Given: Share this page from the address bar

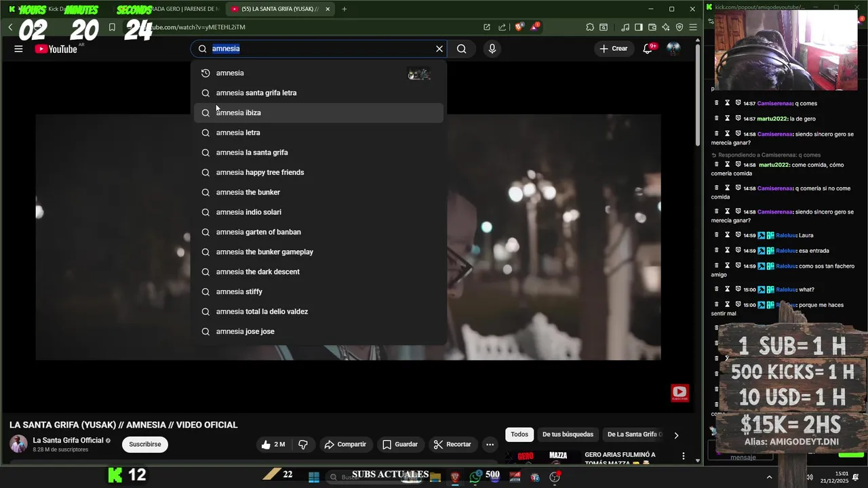Looking at the screenshot, I should [x=502, y=27].
